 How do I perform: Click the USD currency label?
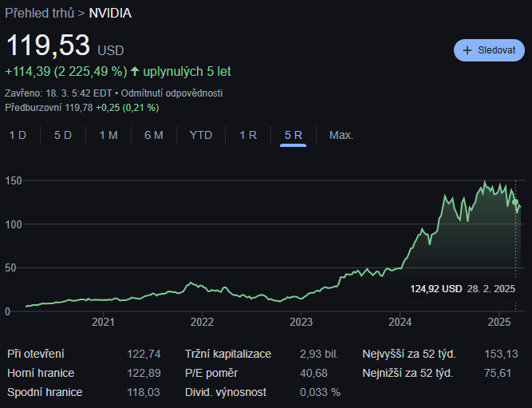[111, 50]
